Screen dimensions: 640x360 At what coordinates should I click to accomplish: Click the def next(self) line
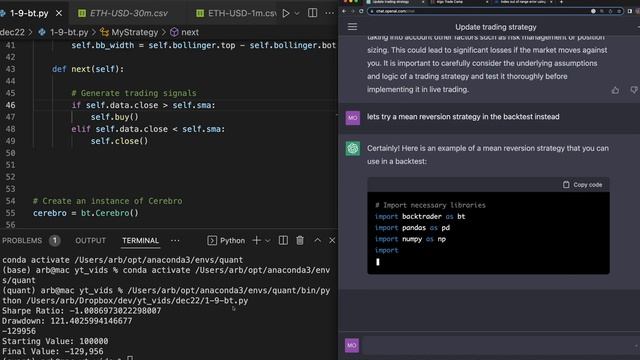click(88, 69)
